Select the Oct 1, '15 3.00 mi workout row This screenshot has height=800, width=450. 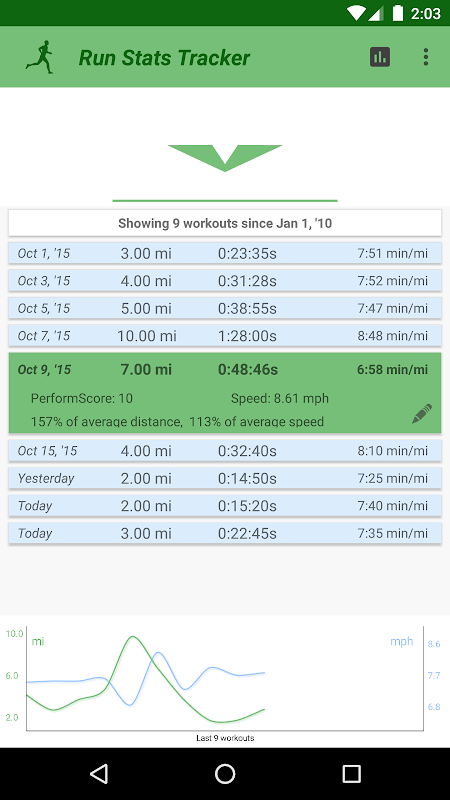point(225,253)
